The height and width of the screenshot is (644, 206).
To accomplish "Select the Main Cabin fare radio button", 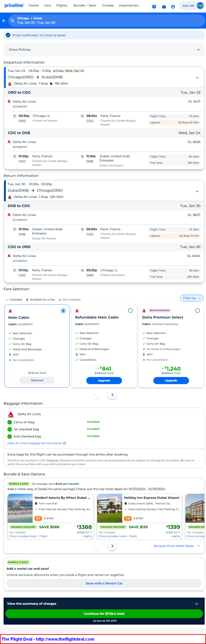I will 63,311.
